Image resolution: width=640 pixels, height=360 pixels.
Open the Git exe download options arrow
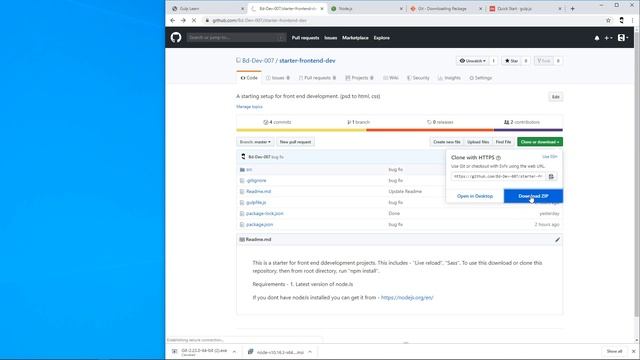tap(234, 352)
